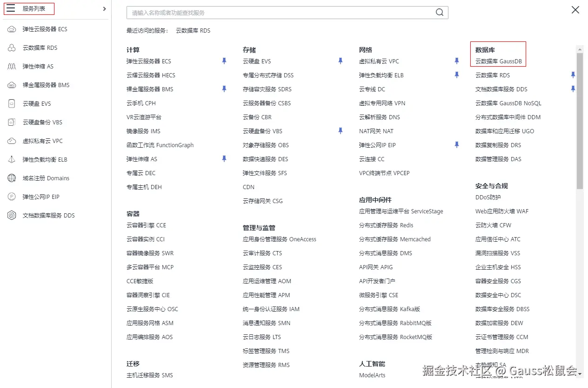The image size is (588, 388).
Task: Open 分布式缓存服务 Redis
Action: (386, 225)
